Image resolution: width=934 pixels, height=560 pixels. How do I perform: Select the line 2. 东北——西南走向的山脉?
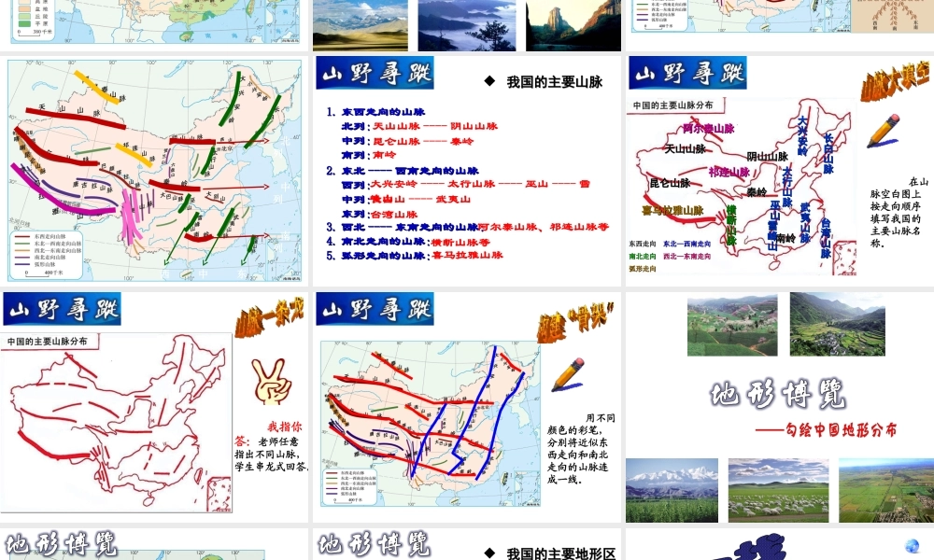click(402, 171)
